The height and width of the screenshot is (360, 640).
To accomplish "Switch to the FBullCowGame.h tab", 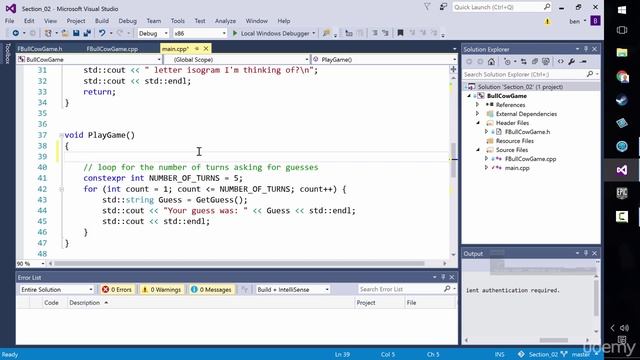I will tap(40, 49).
